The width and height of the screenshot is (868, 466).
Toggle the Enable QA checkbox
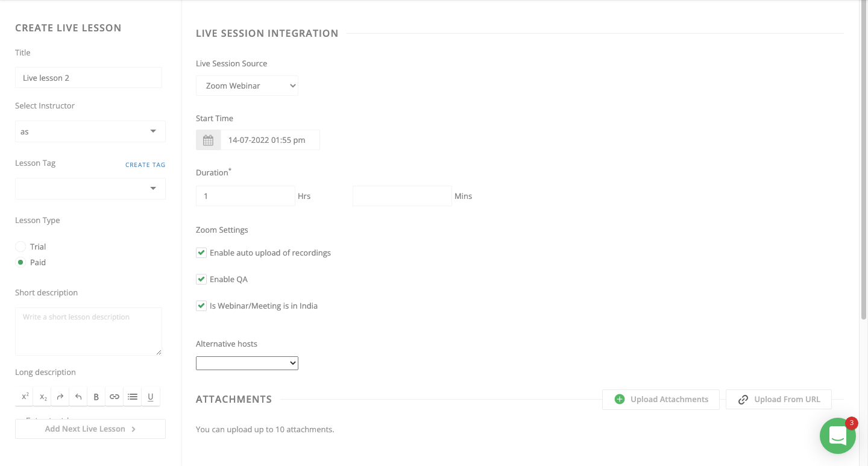click(x=201, y=279)
